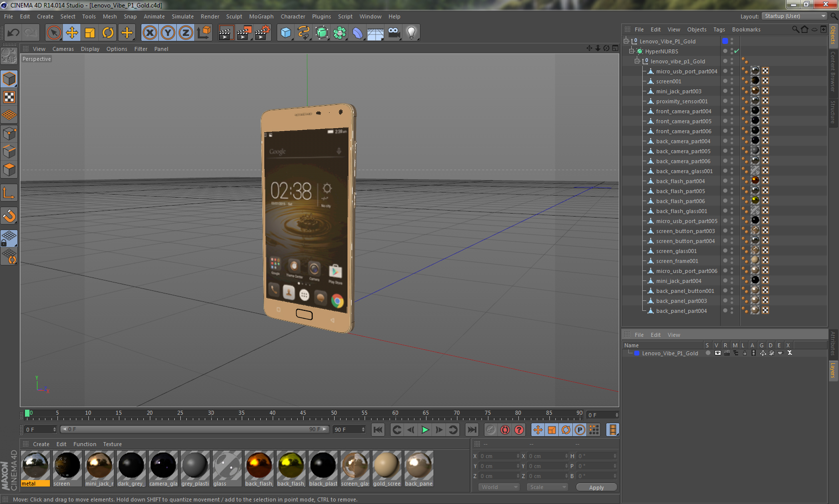Render the active view
Screen dimensions: 839x504
[226, 33]
